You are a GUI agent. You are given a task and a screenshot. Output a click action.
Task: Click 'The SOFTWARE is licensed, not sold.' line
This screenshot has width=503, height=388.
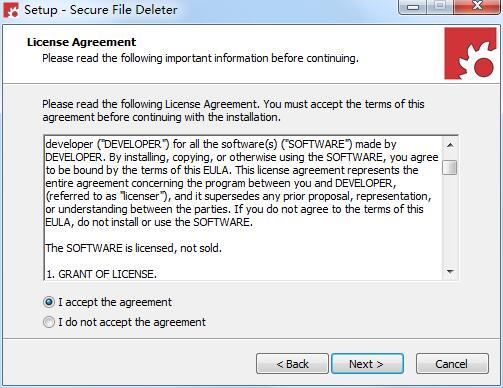pos(133,248)
